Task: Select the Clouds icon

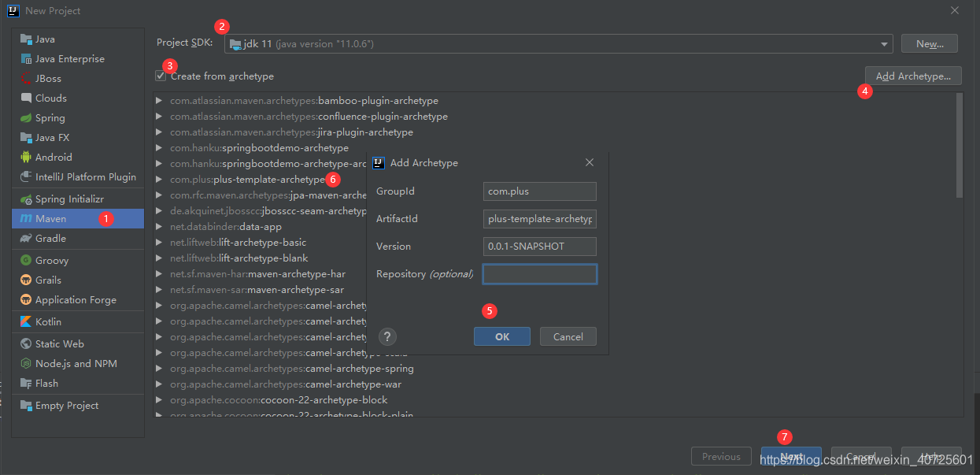Action: coord(27,98)
